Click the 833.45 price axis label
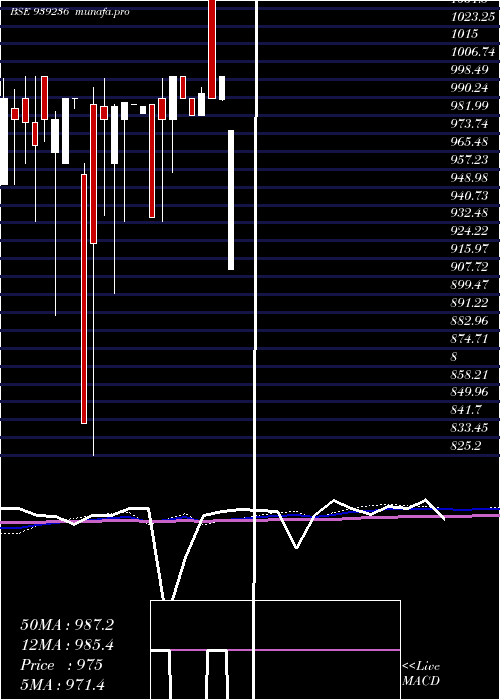 pyautogui.click(x=469, y=429)
